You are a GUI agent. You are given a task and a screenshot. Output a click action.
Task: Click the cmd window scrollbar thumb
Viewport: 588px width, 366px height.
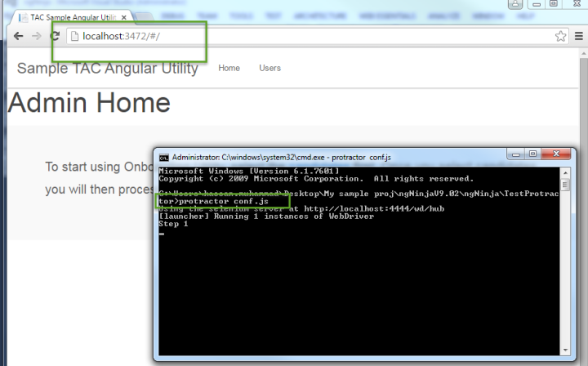point(565,185)
